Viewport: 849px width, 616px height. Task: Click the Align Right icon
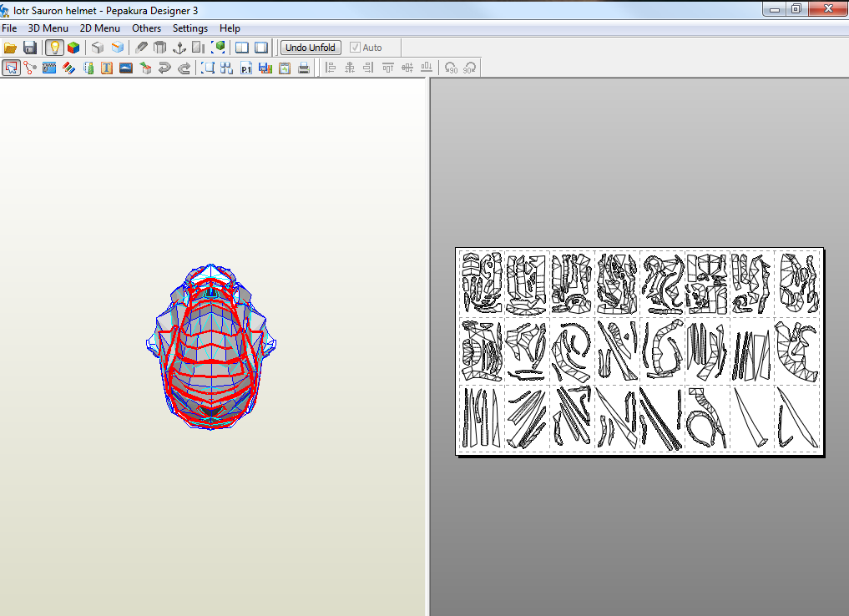tap(369, 68)
